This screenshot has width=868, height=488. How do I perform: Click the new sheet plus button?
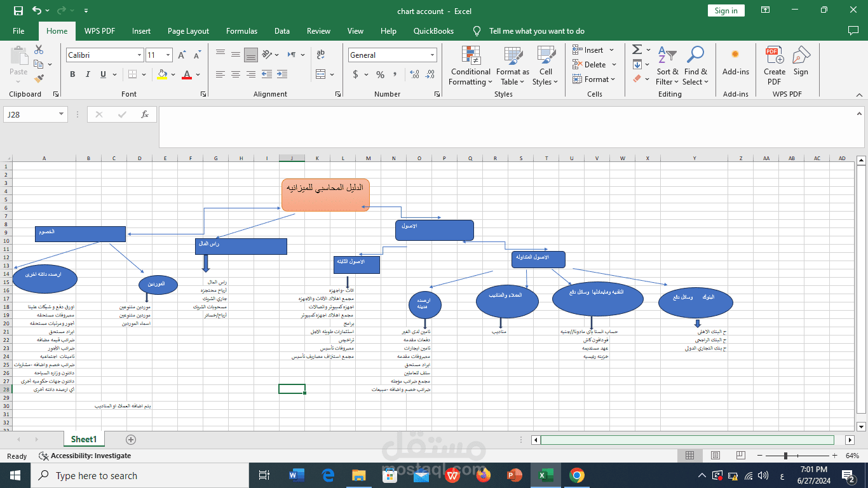point(131,439)
